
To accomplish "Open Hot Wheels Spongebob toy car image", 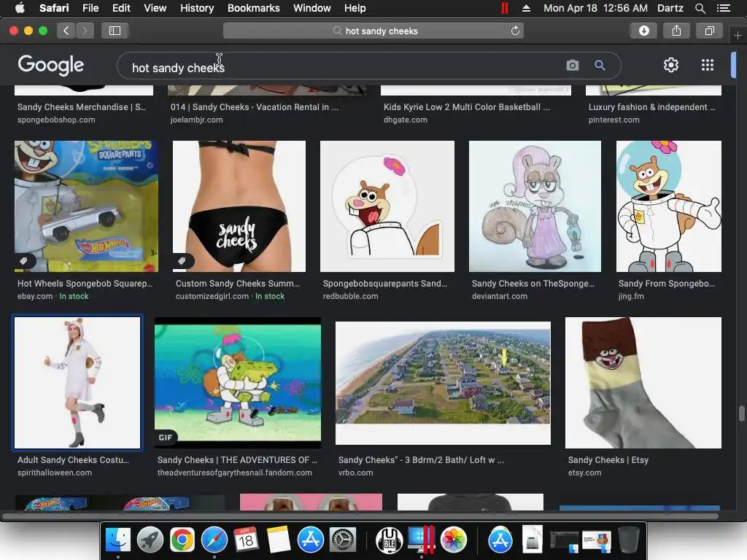I will click(86, 206).
